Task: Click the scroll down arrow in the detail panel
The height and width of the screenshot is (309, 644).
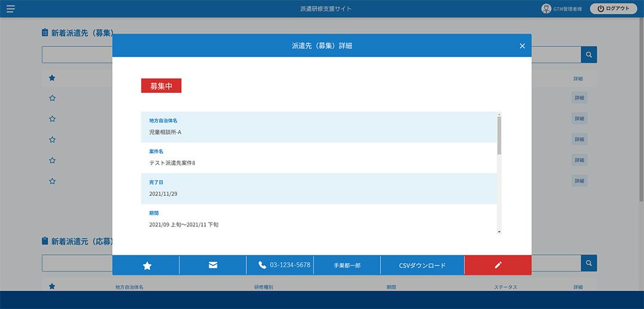Action: point(499,232)
